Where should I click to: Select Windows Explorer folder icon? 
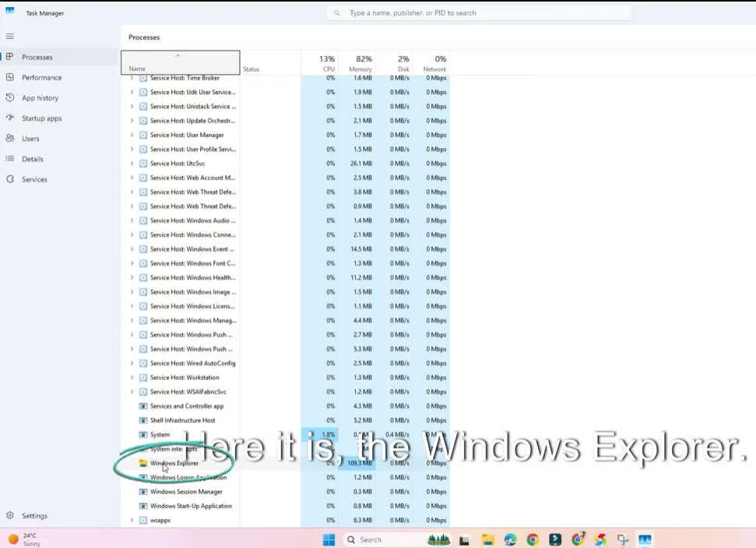point(143,463)
